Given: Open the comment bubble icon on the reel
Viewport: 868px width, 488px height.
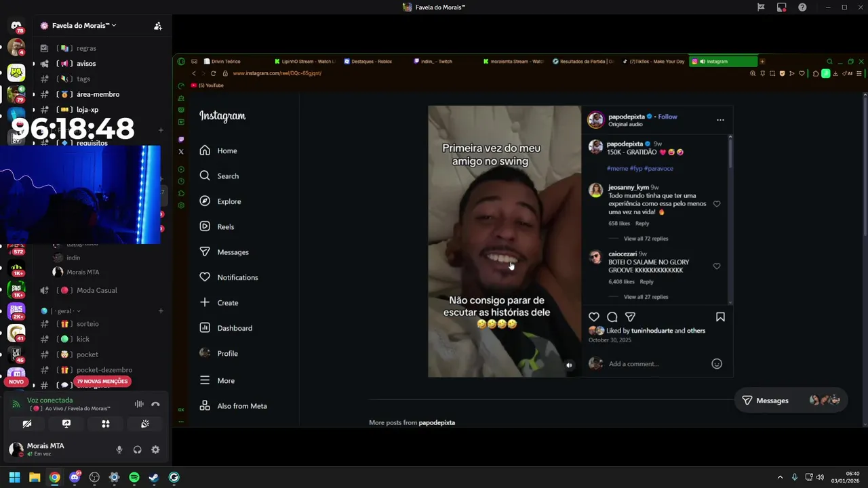Looking at the screenshot, I should [x=612, y=317].
